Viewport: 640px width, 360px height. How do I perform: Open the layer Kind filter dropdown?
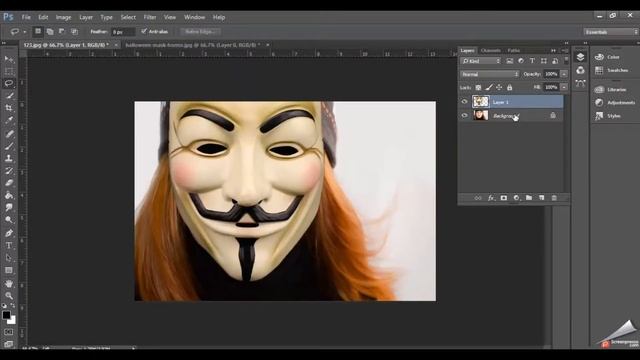pyautogui.click(x=481, y=61)
